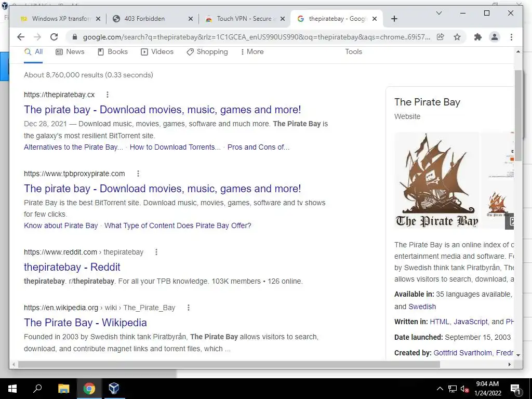The width and height of the screenshot is (532, 399).
Task: Open the Chrome profile avatar
Action: (x=495, y=37)
